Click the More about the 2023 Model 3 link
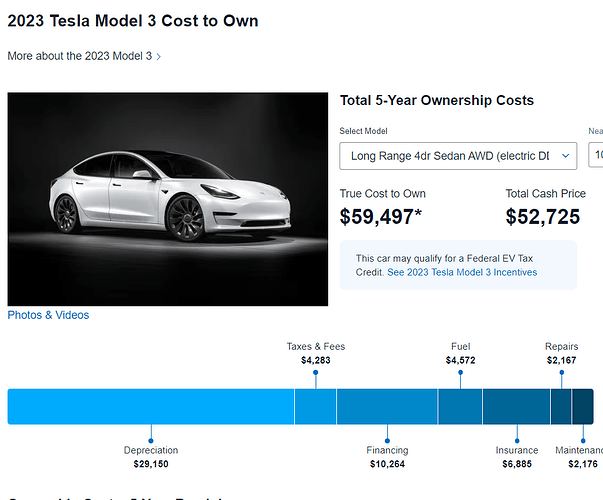 [79, 56]
